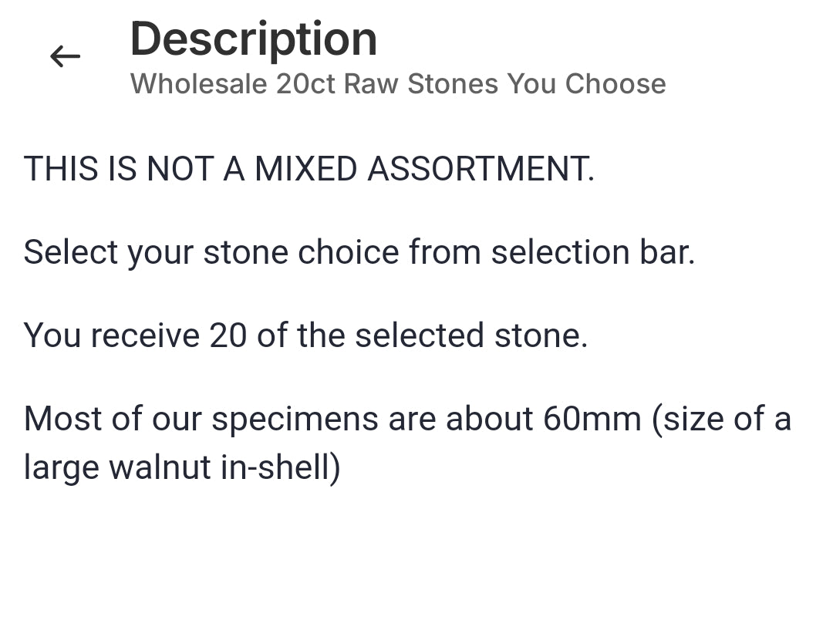Image resolution: width=833 pixels, height=644 pixels.
Task: Click the '60mm' size text
Action: pos(592,419)
